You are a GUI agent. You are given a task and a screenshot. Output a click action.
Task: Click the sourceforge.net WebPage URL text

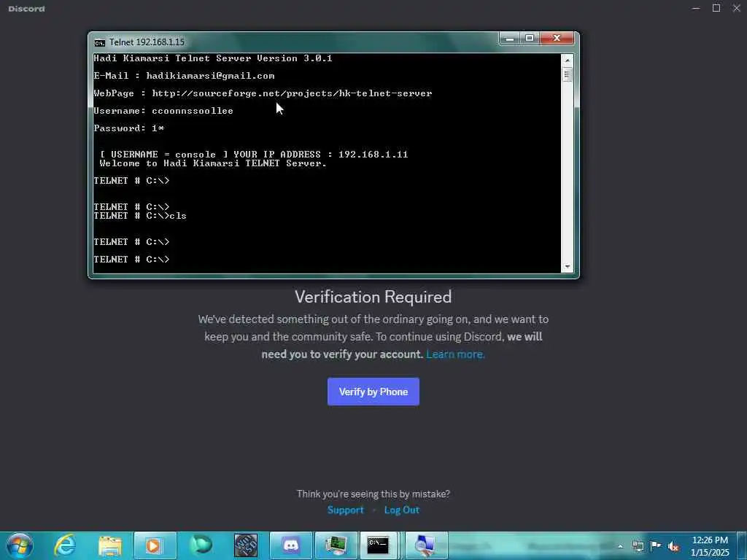(292, 93)
